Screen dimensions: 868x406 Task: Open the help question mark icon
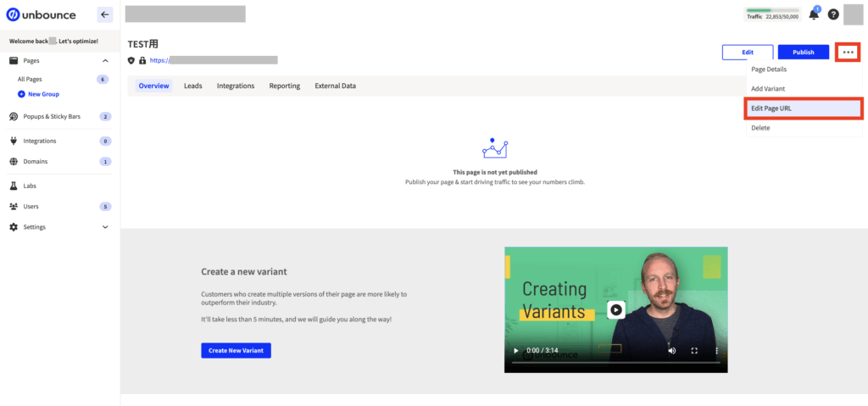[833, 14]
